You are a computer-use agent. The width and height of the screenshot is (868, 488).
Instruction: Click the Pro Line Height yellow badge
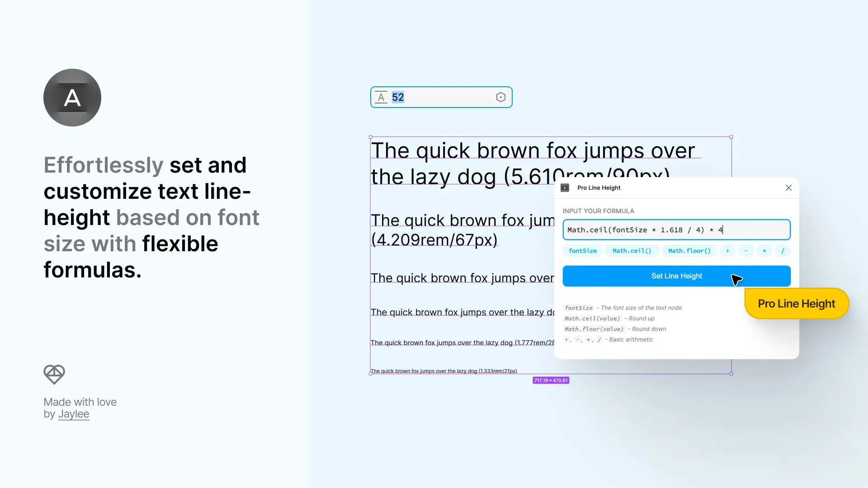(797, 303)
